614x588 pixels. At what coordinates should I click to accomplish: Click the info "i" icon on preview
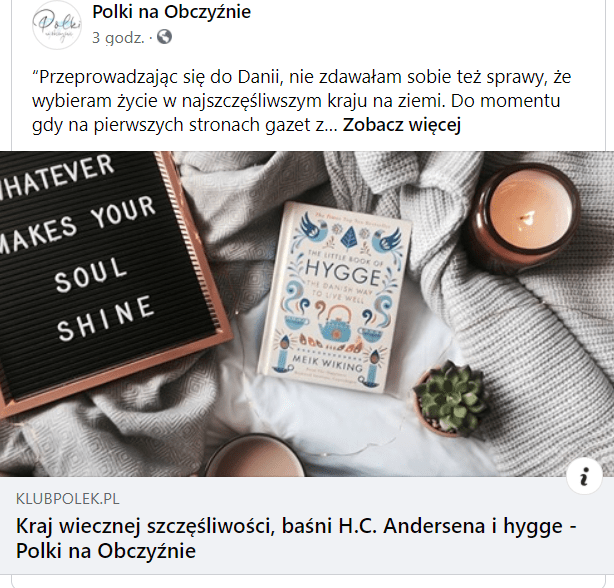click(x=584, y=476)
